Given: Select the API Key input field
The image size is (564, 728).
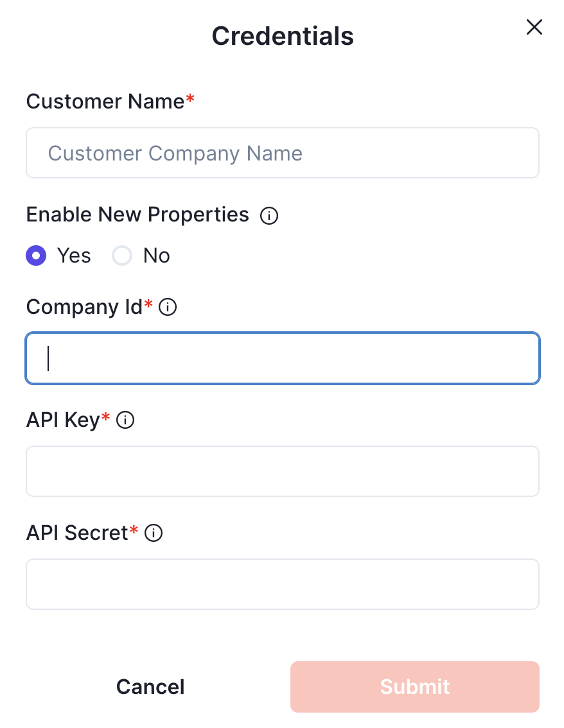Looking at the screenshot, I should [x=283, y=471].
